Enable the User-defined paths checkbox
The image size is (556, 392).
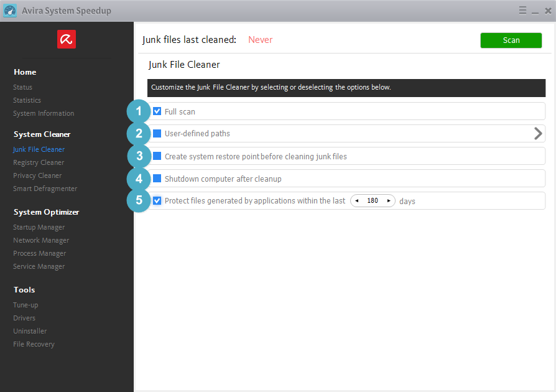pos(157,134)
